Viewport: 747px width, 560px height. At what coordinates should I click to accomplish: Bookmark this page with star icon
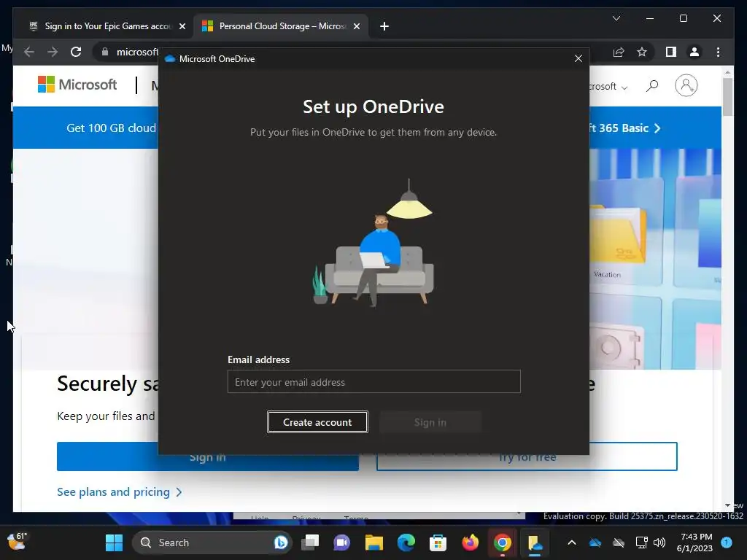click(642, 52)
